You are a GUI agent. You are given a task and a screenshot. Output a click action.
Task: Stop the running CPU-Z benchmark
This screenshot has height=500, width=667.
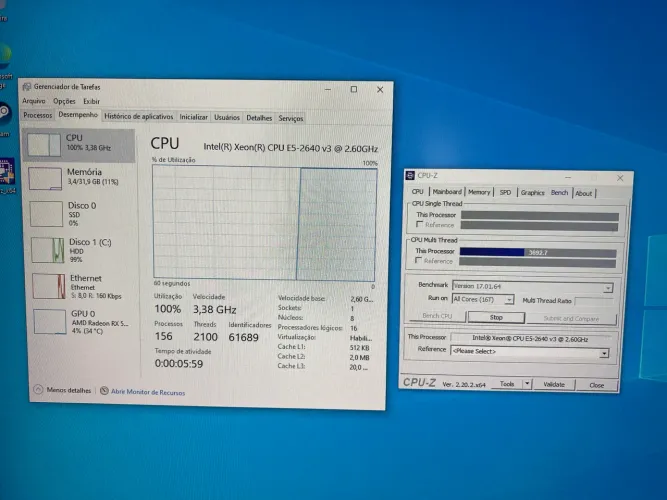pos(496,317)
